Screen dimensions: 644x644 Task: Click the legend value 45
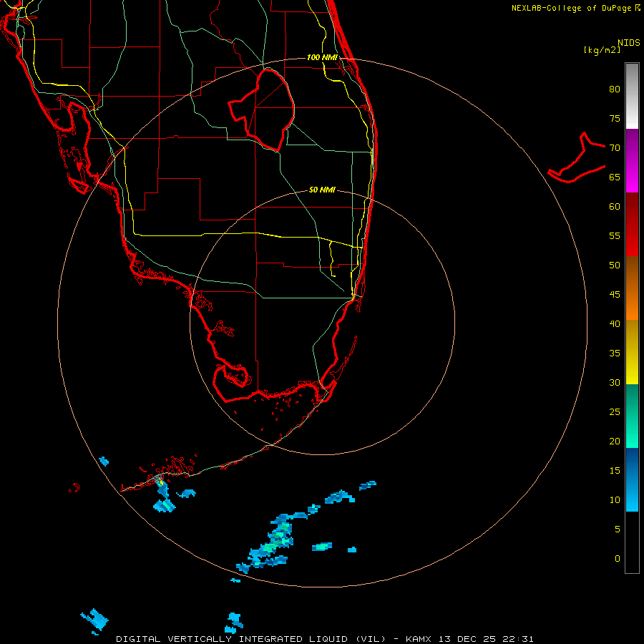point(615,295)
